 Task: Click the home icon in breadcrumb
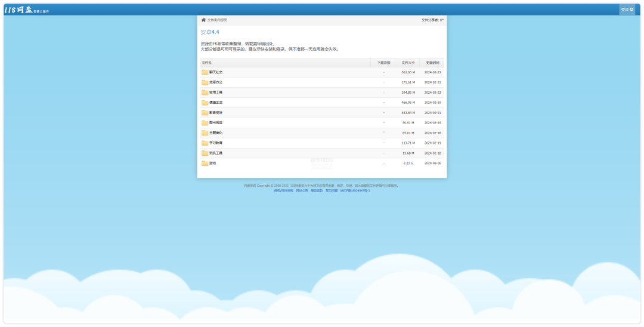pyautogui.click(x=203, y=20)
